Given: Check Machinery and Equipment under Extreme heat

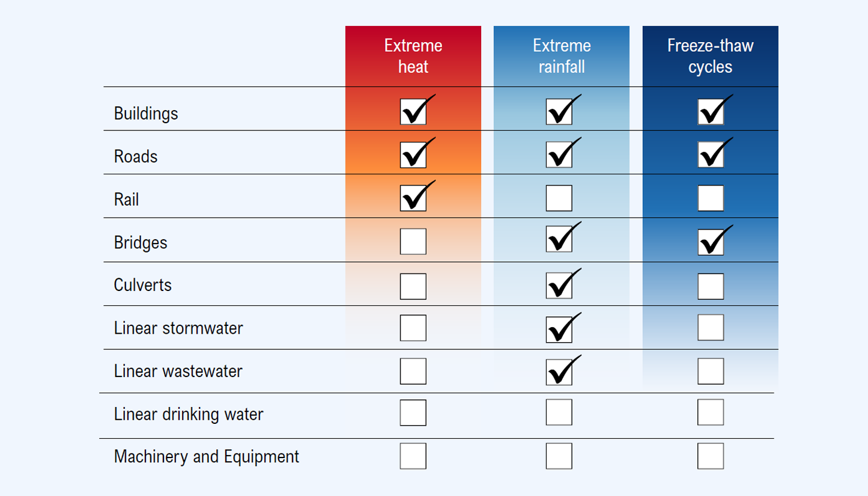Looking at the screenshot, I should 413,456.
